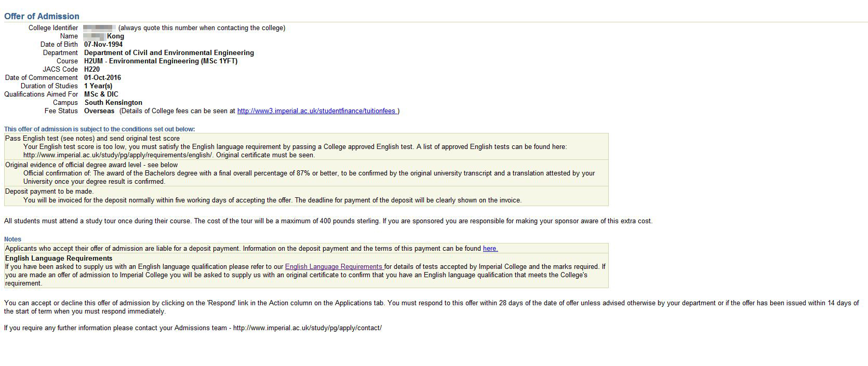
Task: Click the commencement date 01-Oct-2016
Action: pyautogui.click(x=102, y=78)
